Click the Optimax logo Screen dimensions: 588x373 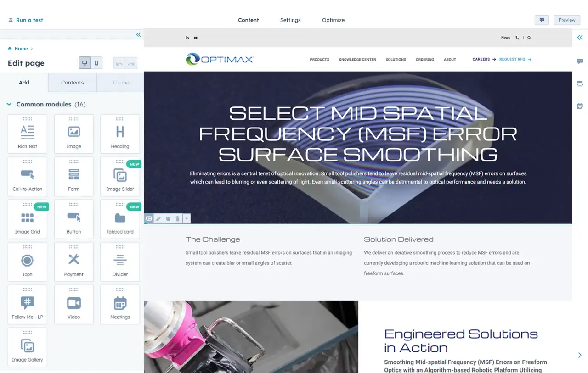tap(220, 59)
